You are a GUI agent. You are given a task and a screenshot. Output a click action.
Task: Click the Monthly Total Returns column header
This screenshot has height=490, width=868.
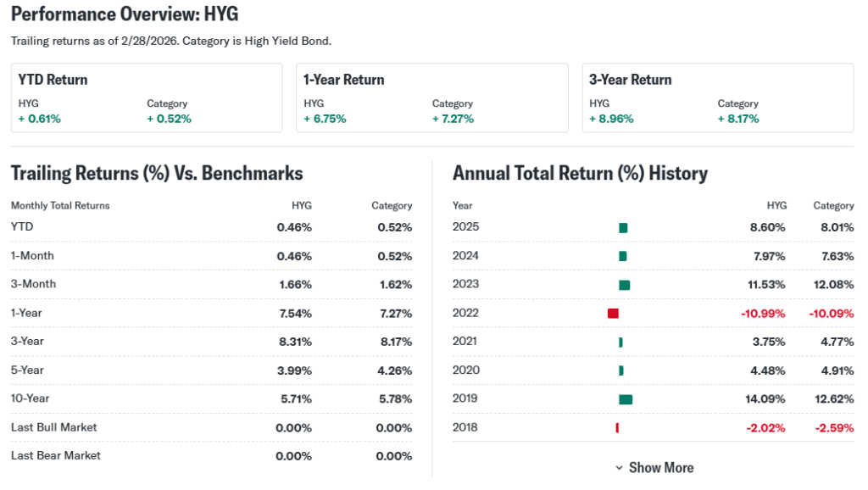coord(60,205)
